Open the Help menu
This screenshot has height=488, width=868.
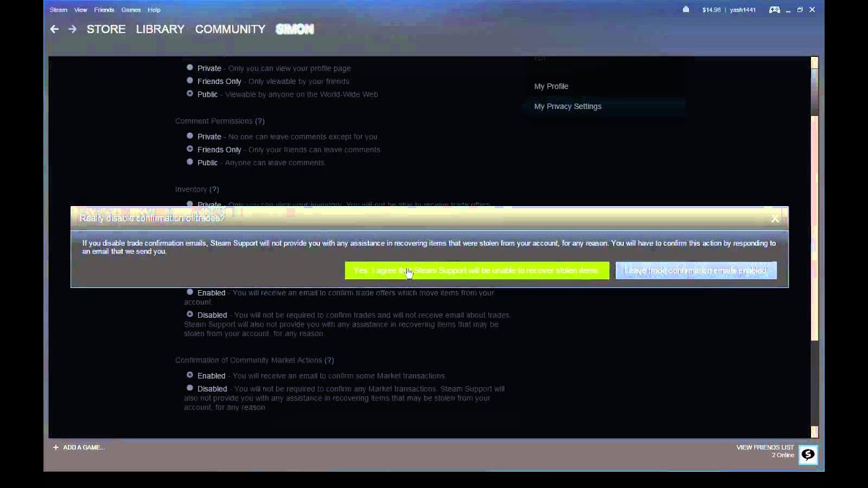tap(154, 9)
